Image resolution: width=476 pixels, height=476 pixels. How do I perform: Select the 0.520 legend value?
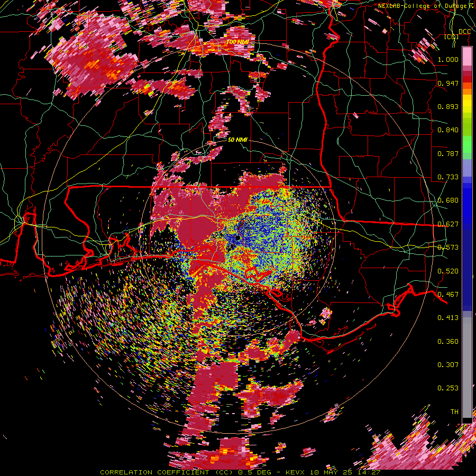coord(448,271)
